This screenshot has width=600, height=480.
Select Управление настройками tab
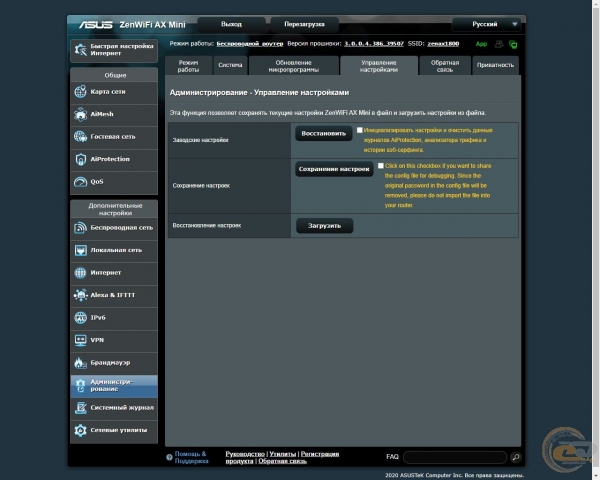pyautogui.click(x=379, y=66)
